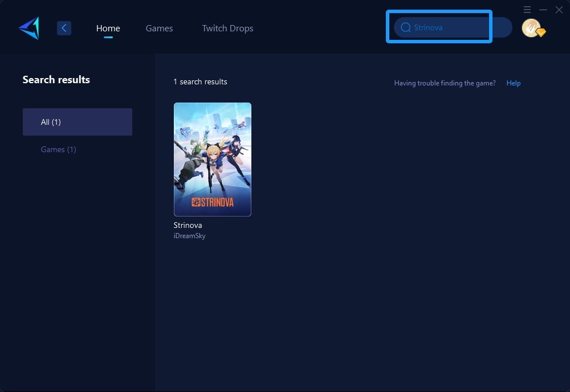Open the Help link
Viewport: 570px width, 392px height.
point(514,83)
